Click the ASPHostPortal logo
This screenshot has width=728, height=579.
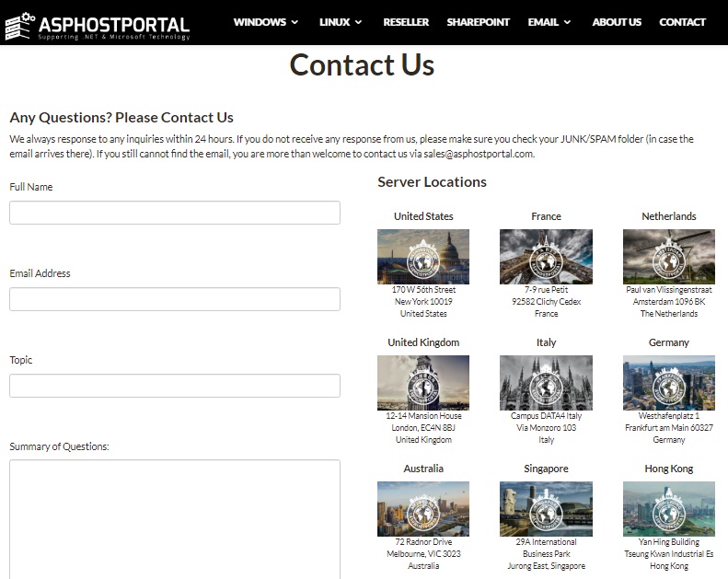tap(98, 27)
